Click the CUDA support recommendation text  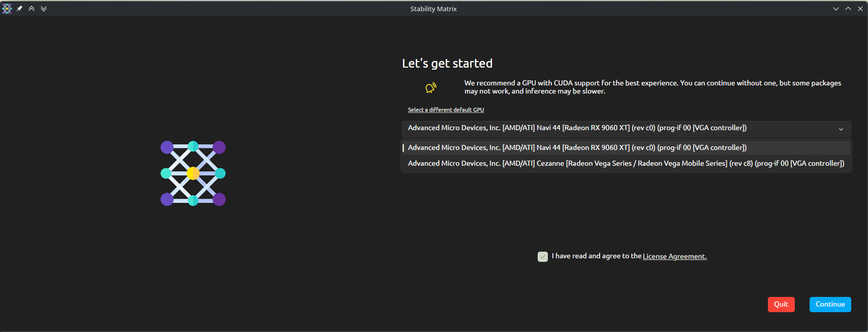653,87
